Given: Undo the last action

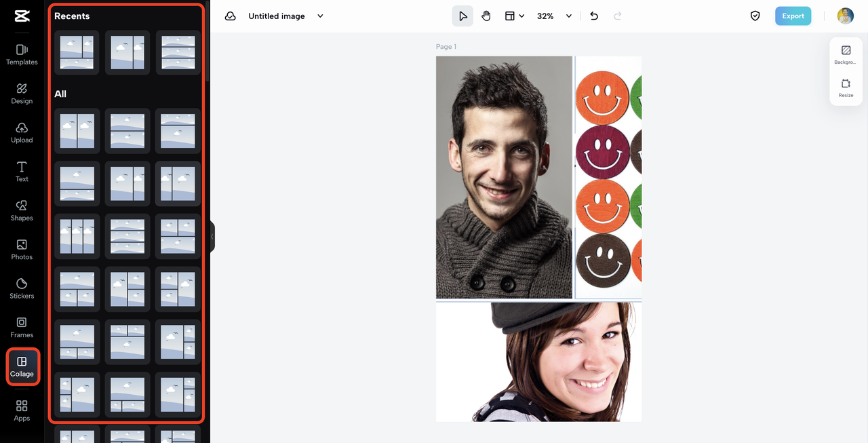Looking at the screenshot, I should tap(594, 16).
